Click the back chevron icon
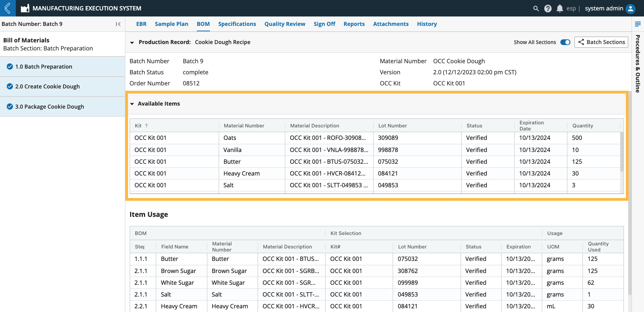The width and height of the screenshot is (644, 312). pos(8,8)
